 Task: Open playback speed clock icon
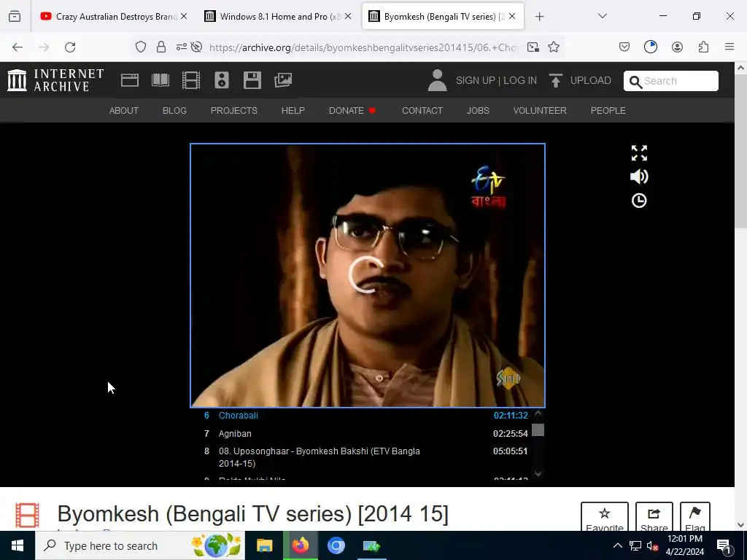(639, 201)
